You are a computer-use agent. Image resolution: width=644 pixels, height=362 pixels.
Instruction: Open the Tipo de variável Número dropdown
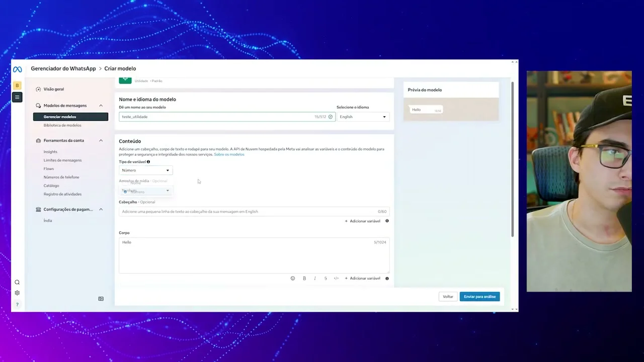pos(146,170)
